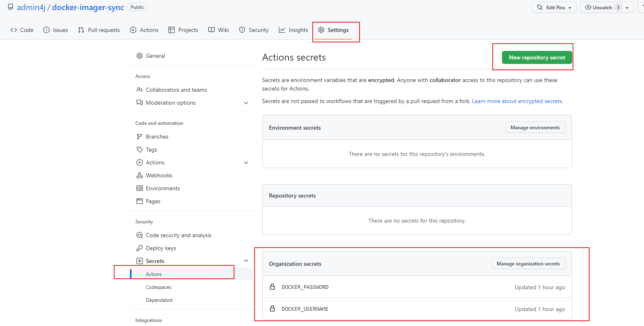Click the Pull requests branch icon

81,30
